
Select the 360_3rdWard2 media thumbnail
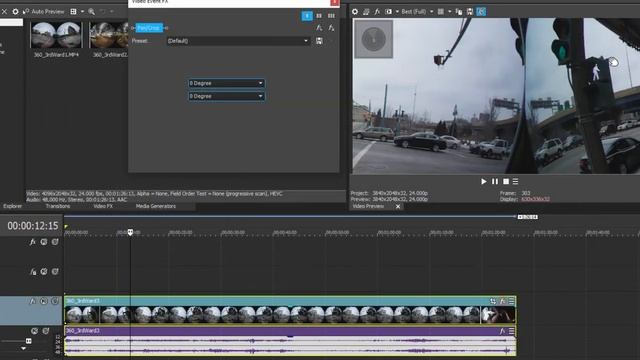(x=109, y=35)
